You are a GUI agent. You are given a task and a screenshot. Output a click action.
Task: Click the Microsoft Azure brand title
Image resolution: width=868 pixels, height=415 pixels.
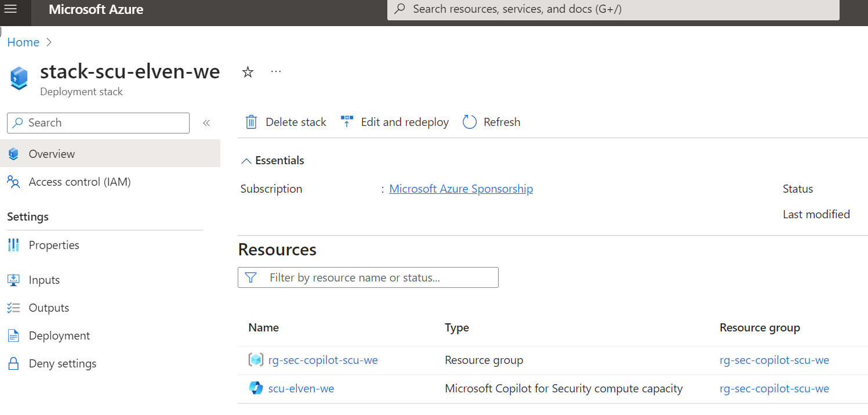coord(96,9)
